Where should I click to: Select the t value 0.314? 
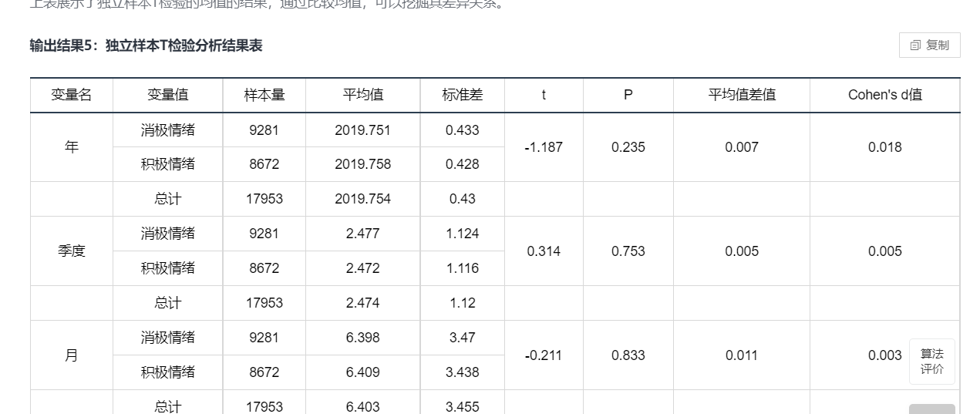pyautogui.click(x=544, y=251)
